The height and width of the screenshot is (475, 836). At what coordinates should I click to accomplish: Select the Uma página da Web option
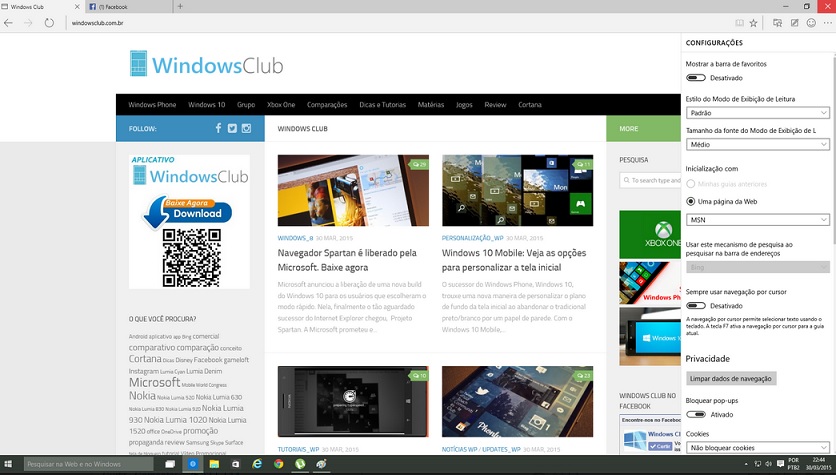click(691, 201)
